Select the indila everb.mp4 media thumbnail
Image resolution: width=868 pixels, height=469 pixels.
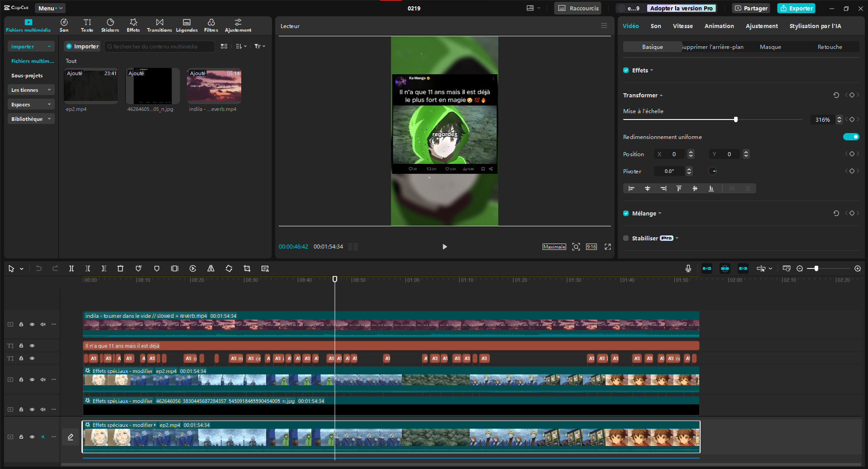(214, 86)
